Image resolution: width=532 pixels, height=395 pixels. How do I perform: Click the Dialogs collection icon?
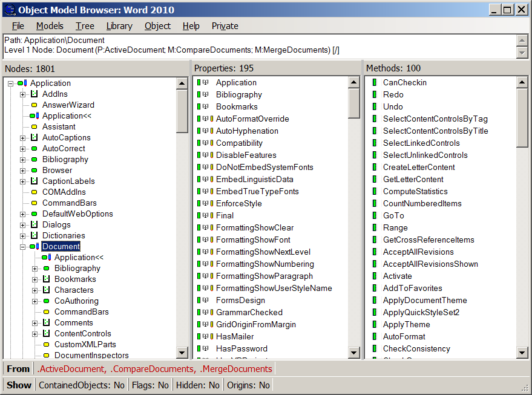coord(34,224)
